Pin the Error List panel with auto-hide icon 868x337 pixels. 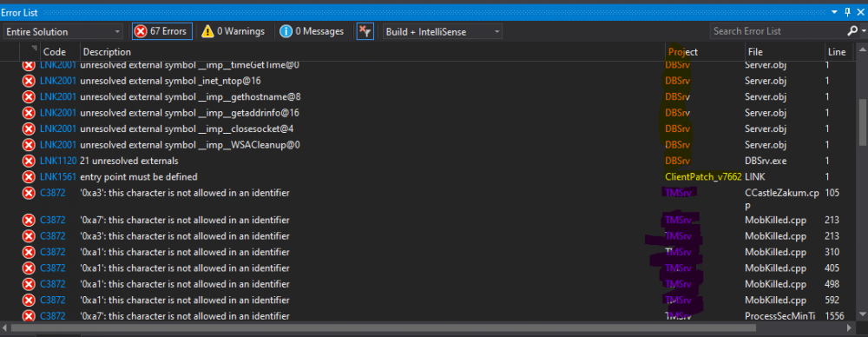click(x=847, y=12)
